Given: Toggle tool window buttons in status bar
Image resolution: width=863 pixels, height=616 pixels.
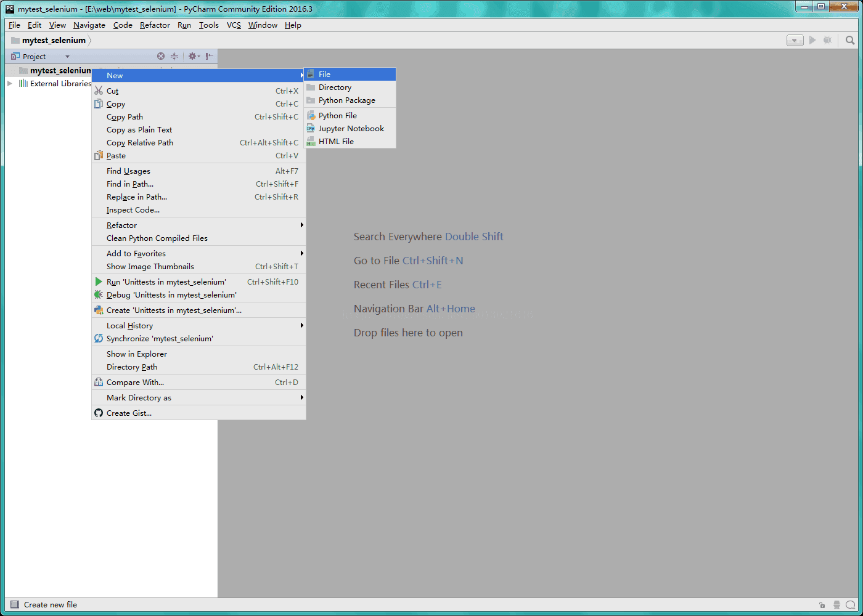Looking at the screenshot, I should point(15,605).
